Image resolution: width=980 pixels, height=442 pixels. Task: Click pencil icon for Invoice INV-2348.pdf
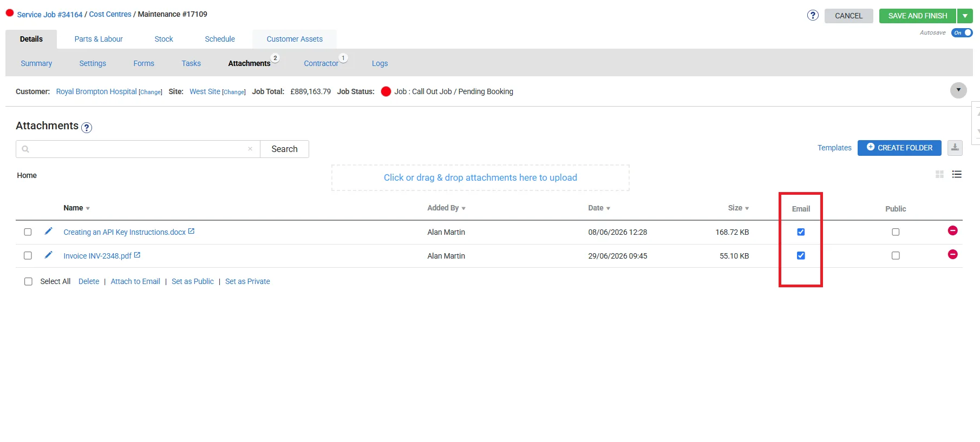48,255
